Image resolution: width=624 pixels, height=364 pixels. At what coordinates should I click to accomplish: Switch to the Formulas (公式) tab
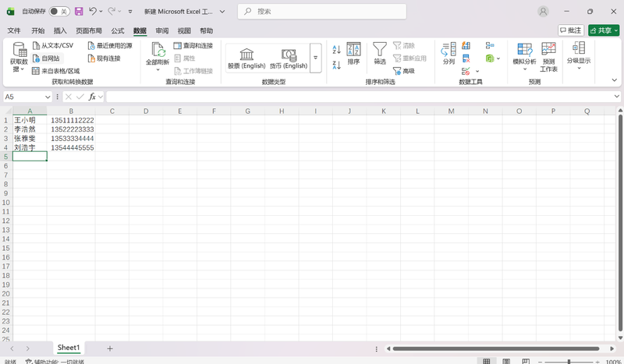pyautogui.click(x=118, y=30)
